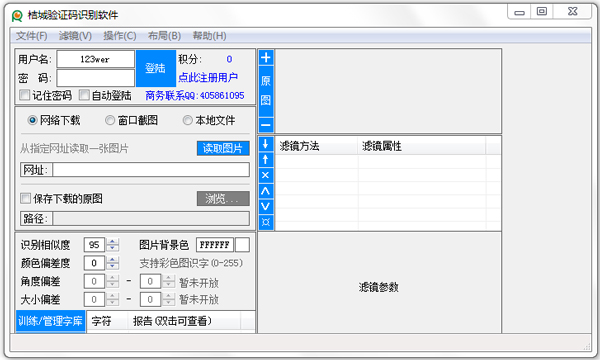Viewport: 600px width, 360px height.
Task: Click the up-arrow filter icon
Action: [266, 160]
